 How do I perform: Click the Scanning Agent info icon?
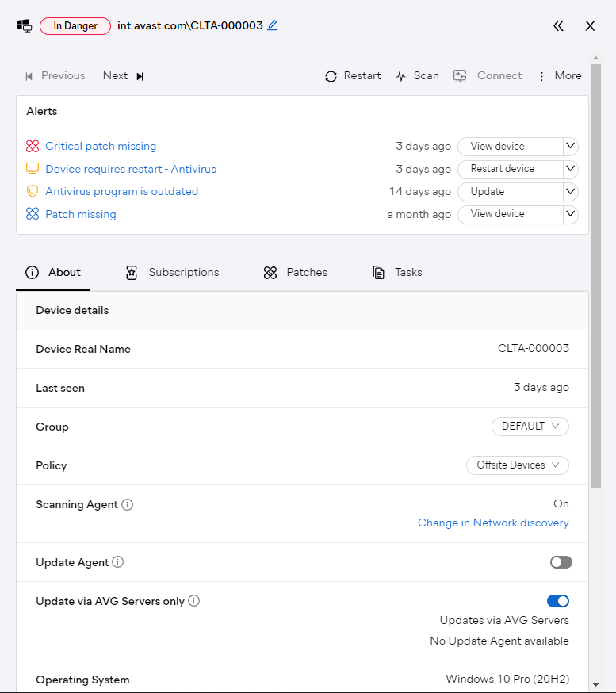[x=128, y=504]
